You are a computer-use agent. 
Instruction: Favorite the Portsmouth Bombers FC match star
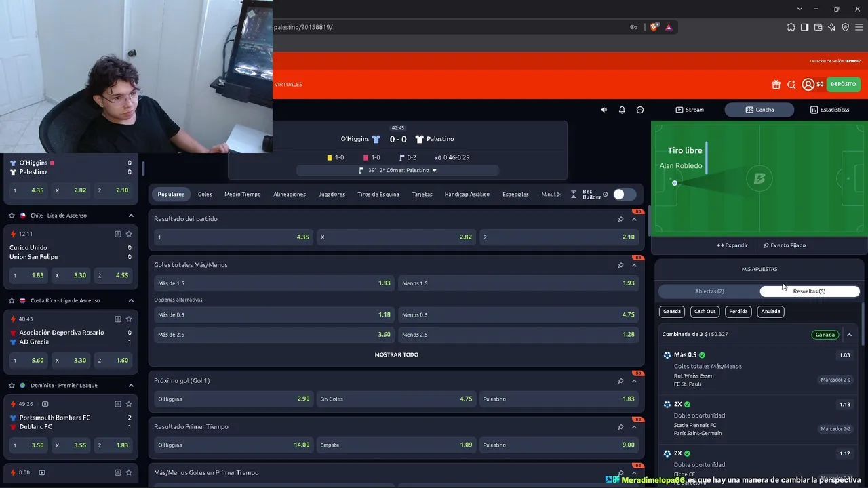click(129, 404)
